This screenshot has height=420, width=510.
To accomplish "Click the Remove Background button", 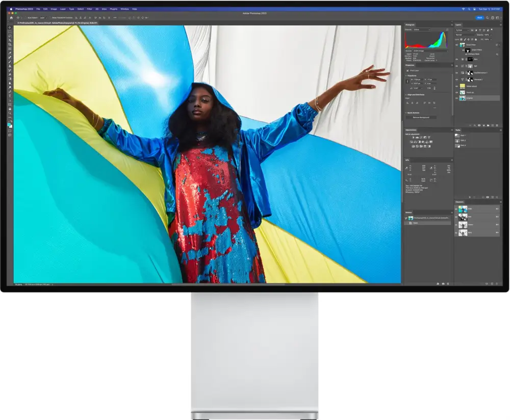I will coord(421,117).
